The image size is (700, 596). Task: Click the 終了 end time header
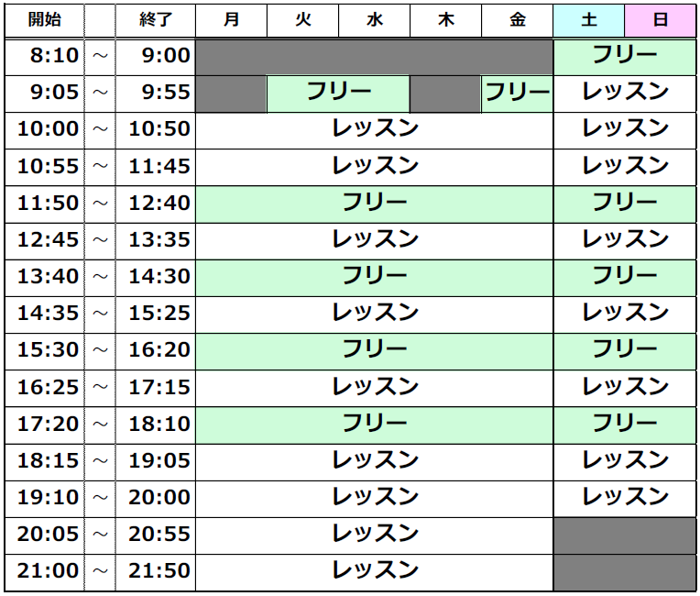click(x=156, y=20)
